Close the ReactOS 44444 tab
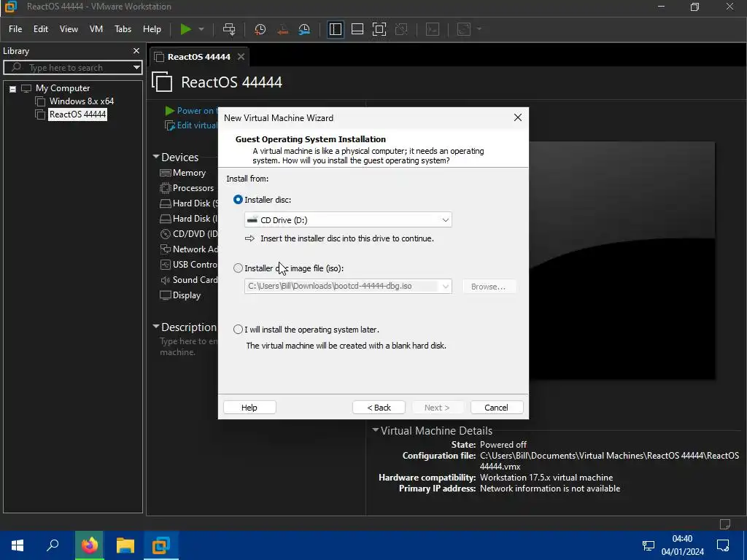This screenshot has width=747, height=560. click(241, 57)
